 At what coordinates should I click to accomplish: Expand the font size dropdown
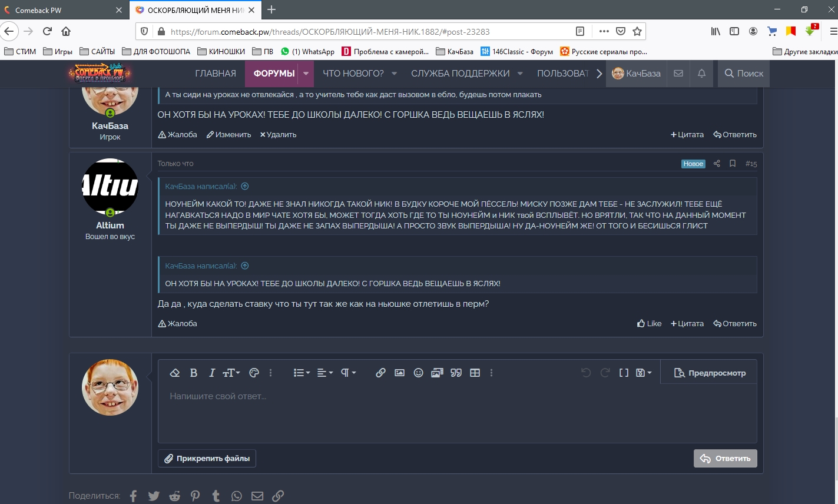(x=231, y=373)
